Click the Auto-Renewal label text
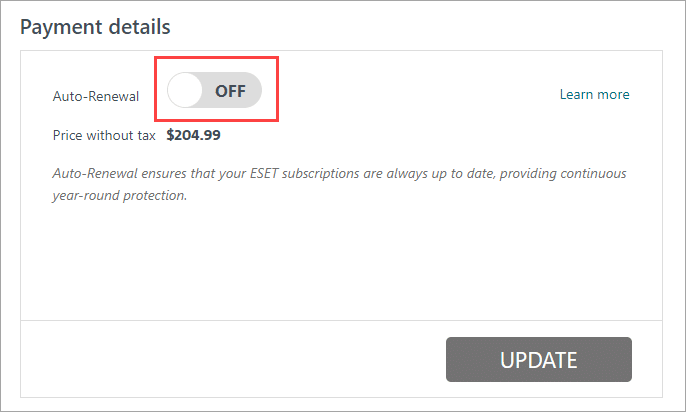This screenshot has width=686, height=412. (96, 97)
